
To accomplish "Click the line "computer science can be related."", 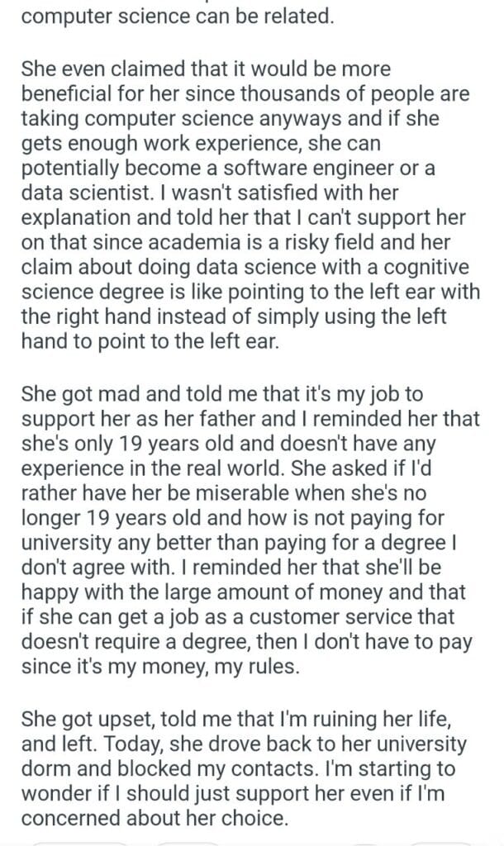I will (x=178, y=17).
